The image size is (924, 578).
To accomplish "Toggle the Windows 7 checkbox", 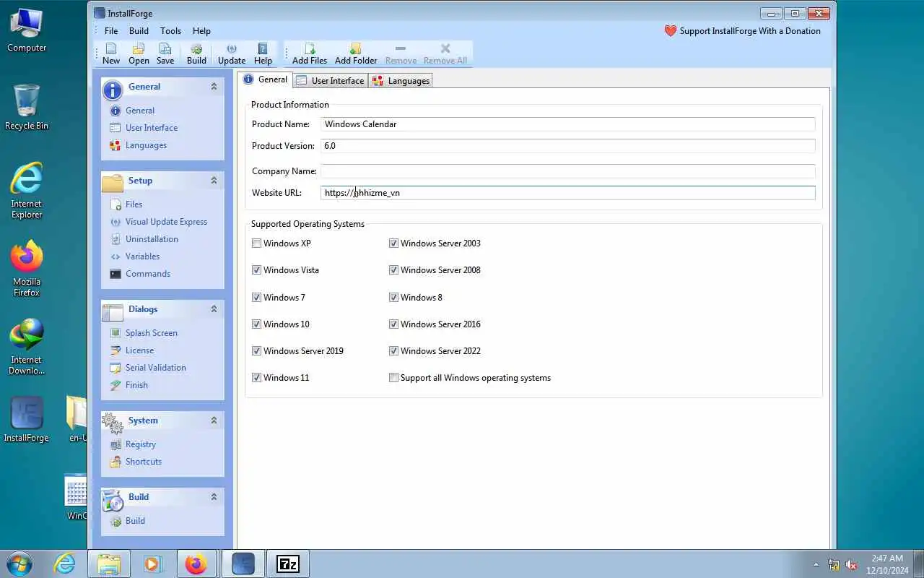I will point(256,298).
